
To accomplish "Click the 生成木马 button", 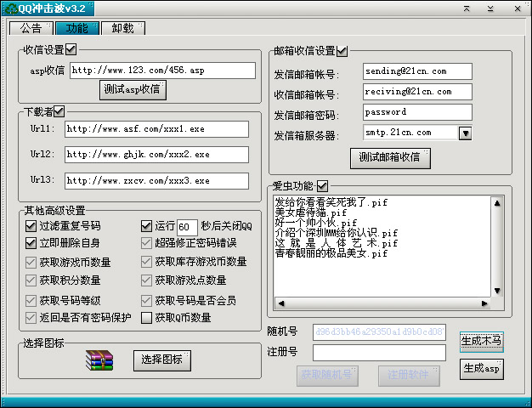I will tap(482, 342).
